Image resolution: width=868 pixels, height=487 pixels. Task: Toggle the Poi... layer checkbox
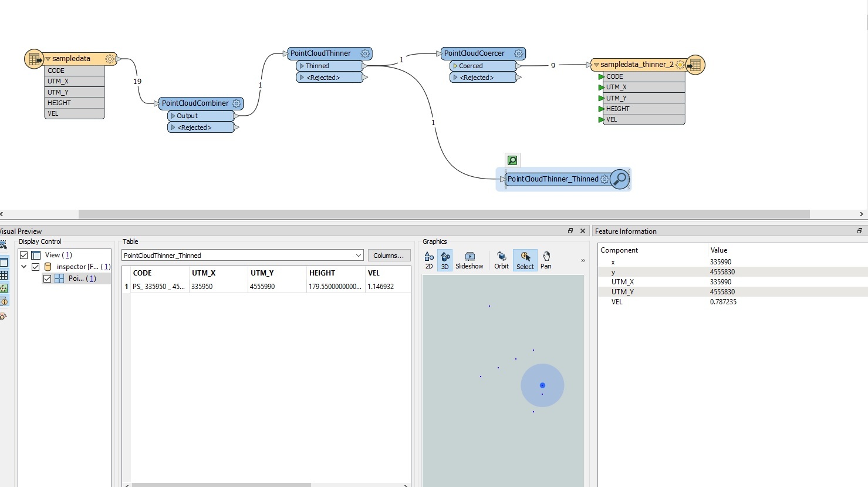click(48, 278)
